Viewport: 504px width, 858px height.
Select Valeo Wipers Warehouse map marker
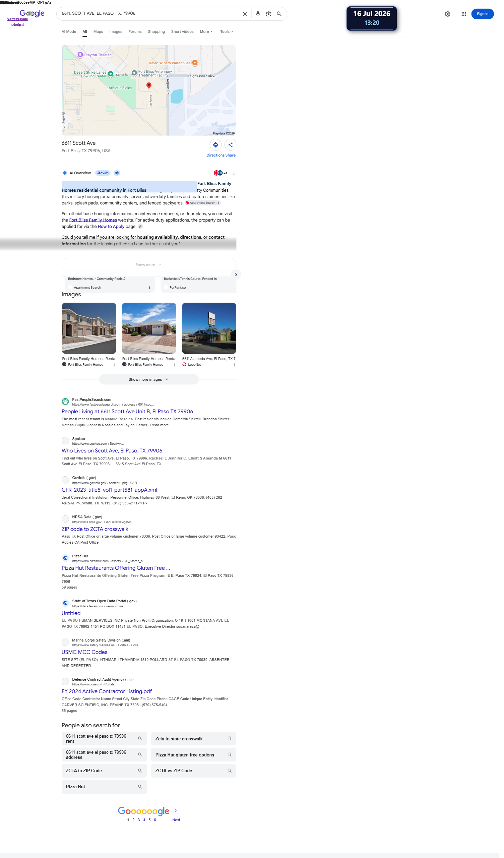point(196,63)
